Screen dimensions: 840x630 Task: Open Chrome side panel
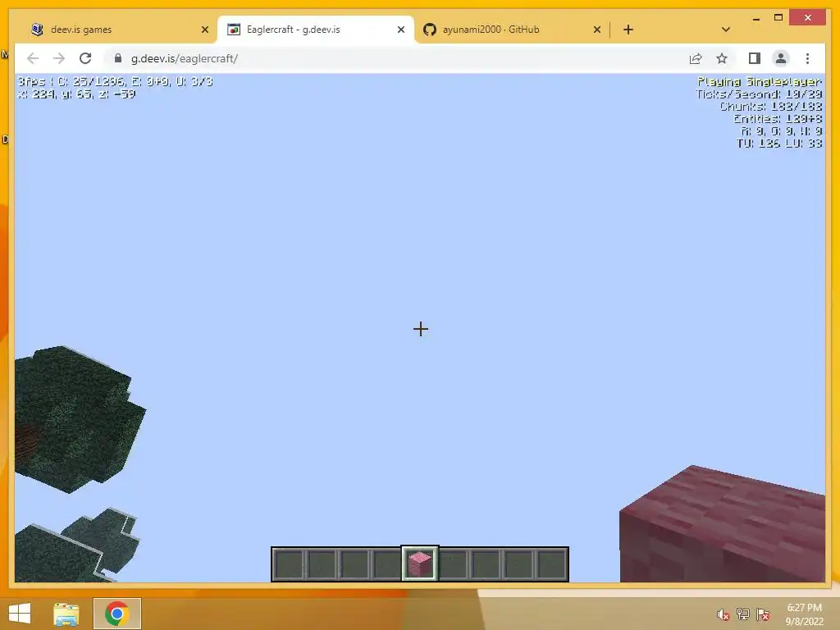coord(755,58)
